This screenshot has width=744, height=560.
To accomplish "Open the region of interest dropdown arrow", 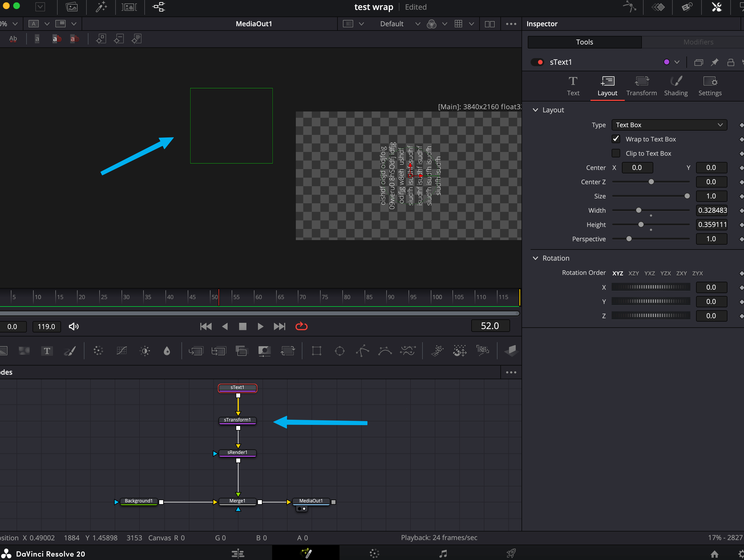I will (361, 24).
